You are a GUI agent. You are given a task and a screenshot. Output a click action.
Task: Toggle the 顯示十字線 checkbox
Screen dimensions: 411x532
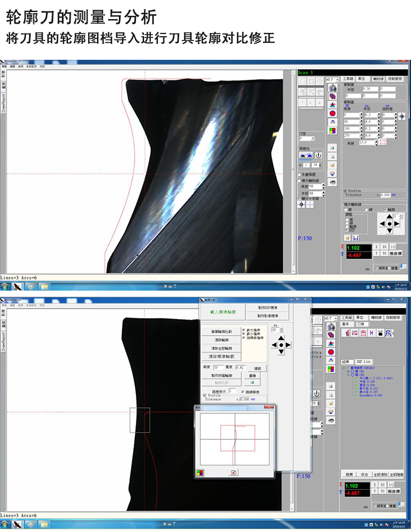tap(299, 198)
